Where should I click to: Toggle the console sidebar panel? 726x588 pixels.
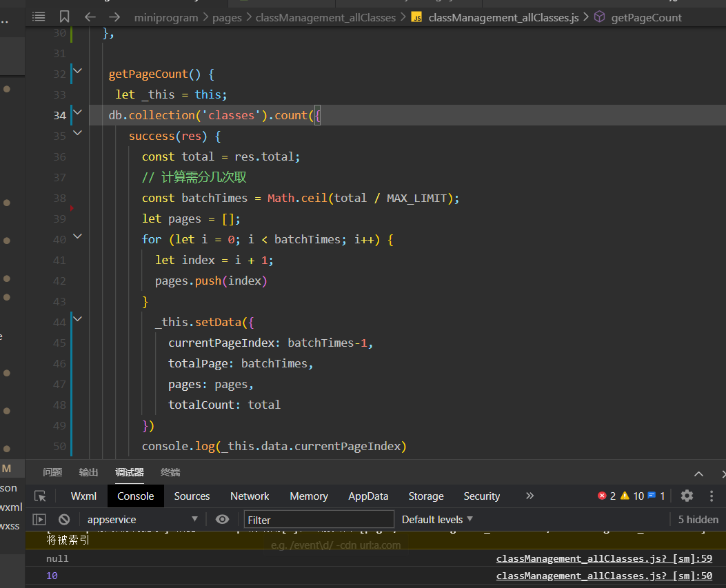coord(39,519)
